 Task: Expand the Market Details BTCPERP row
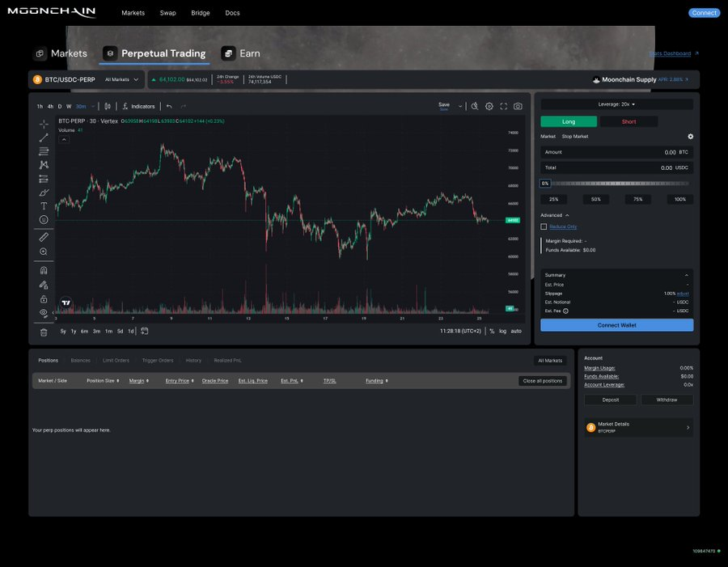(638, 427)
